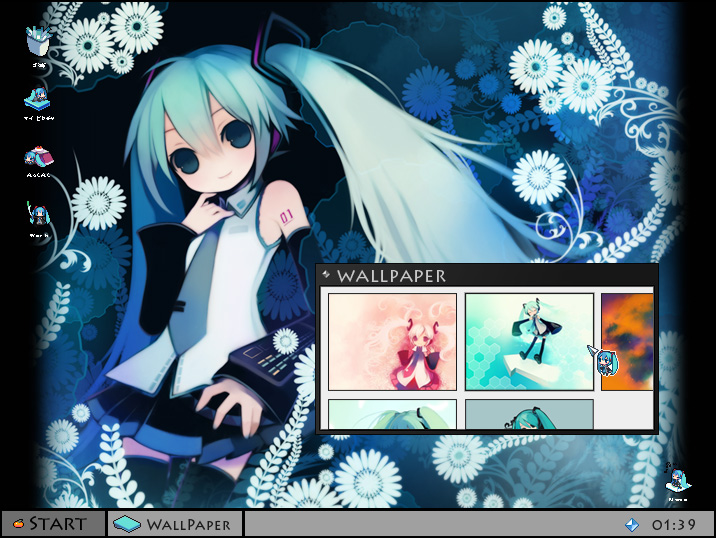Select the Wallpaper taskbar item

tap(175, 524)
